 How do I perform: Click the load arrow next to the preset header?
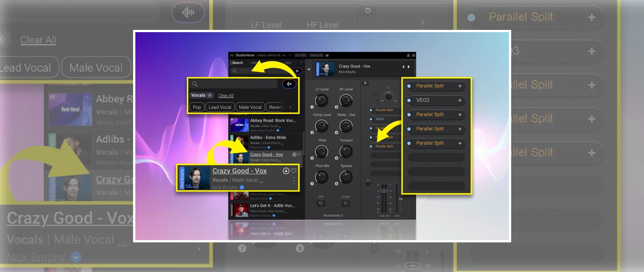pos(309,69)
